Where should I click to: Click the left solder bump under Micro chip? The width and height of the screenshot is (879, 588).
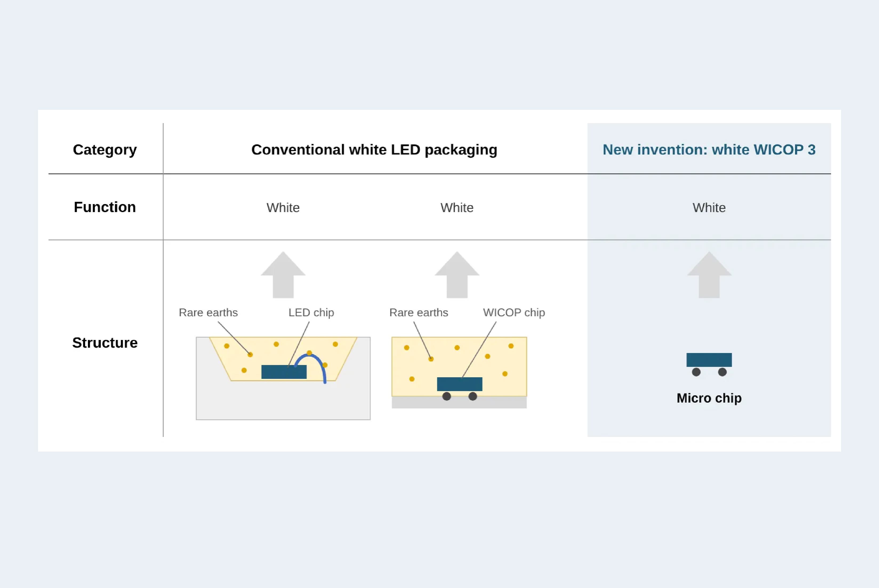point(696,372)
